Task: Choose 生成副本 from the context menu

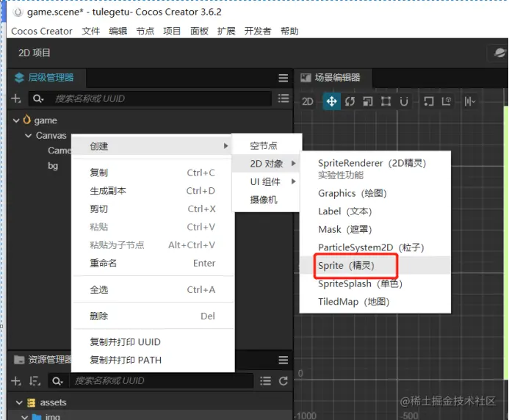Action: coord(152,191)
